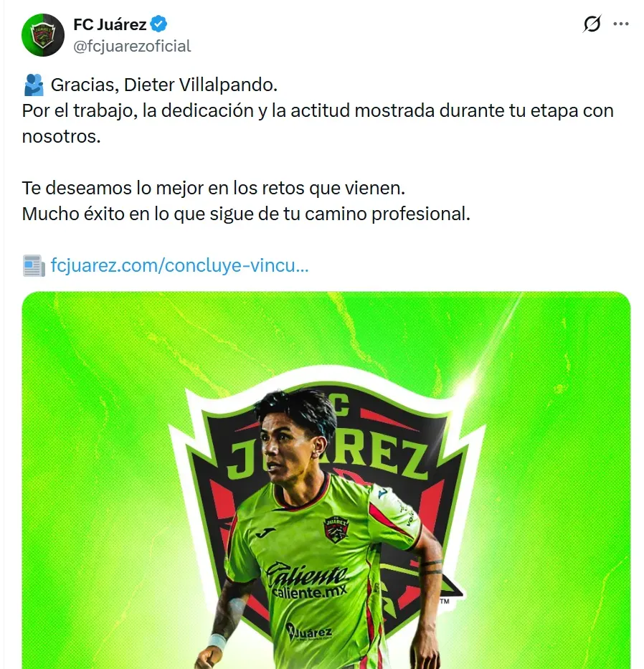
Task: Open the three-dot more options menu
Action: 620,24
